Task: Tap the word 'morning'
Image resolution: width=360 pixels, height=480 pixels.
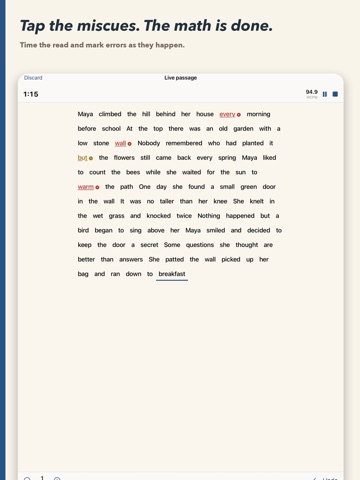Action: [258, 114]
